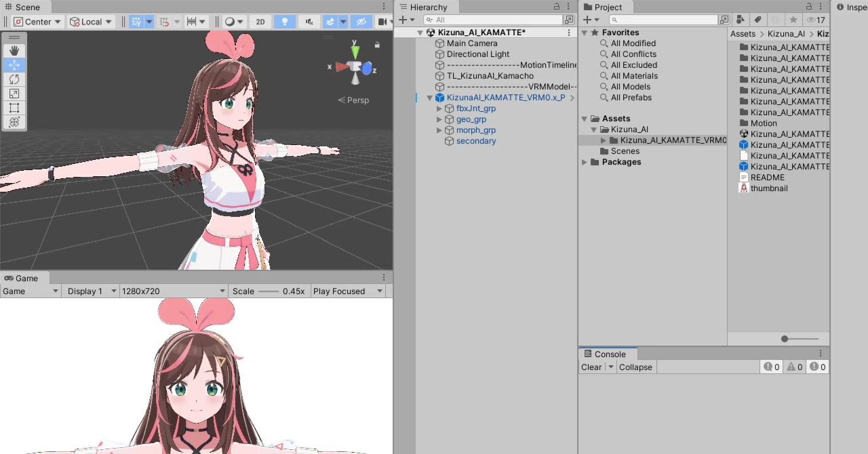Search by type icon in Project
The image size is (868, 454).
pos(741,20)
